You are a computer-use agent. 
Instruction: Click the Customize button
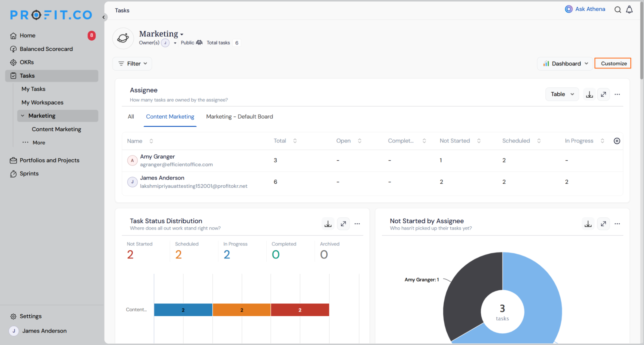pyautogui.click(x=613, y=64)
